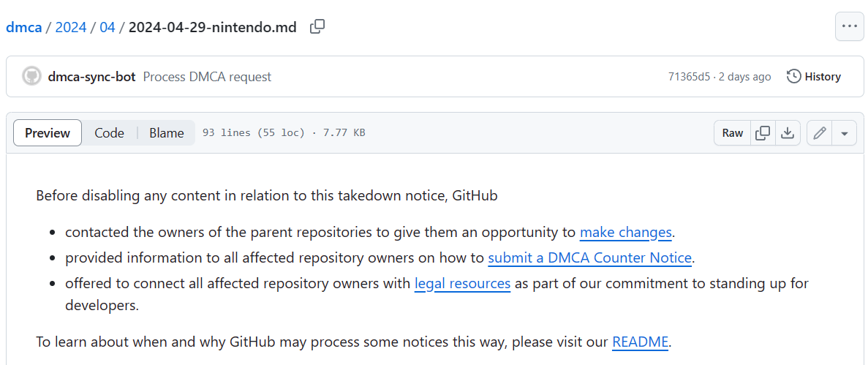868x365 pixels.
Task: Follow the "make changes" link
Action: [x=625, y=233]
